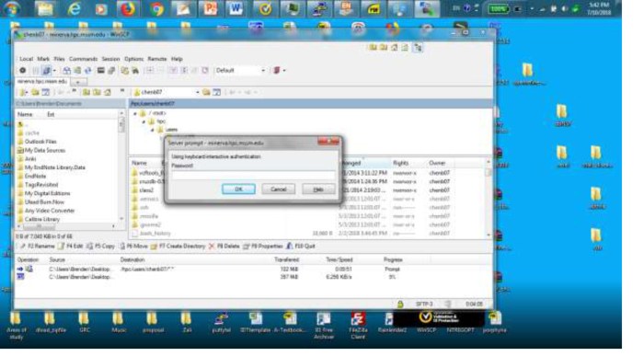Screen dimensions: 644x356
Task: Click Help in the Server prompt dialog
Action: pyautogui.click(x=318, y=189)
